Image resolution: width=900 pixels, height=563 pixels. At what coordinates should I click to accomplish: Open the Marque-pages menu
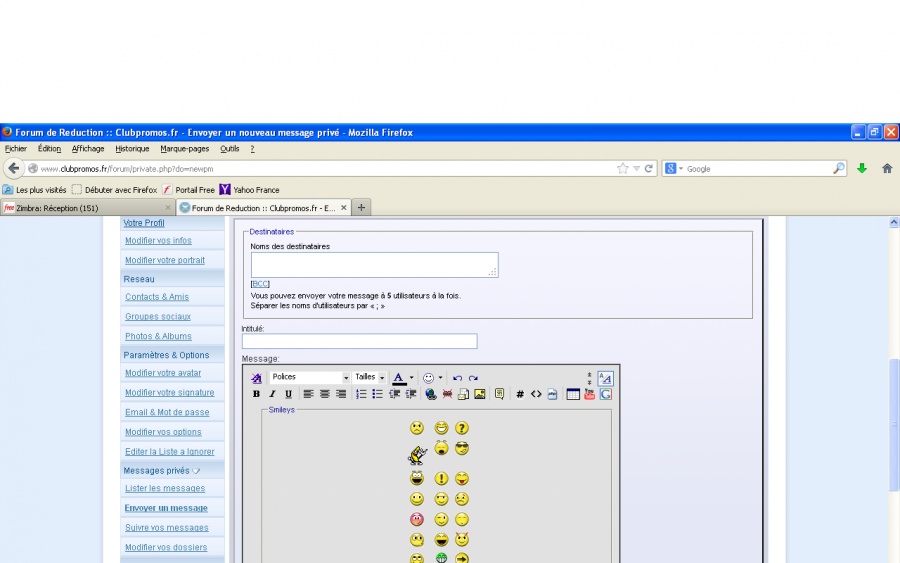185,148
